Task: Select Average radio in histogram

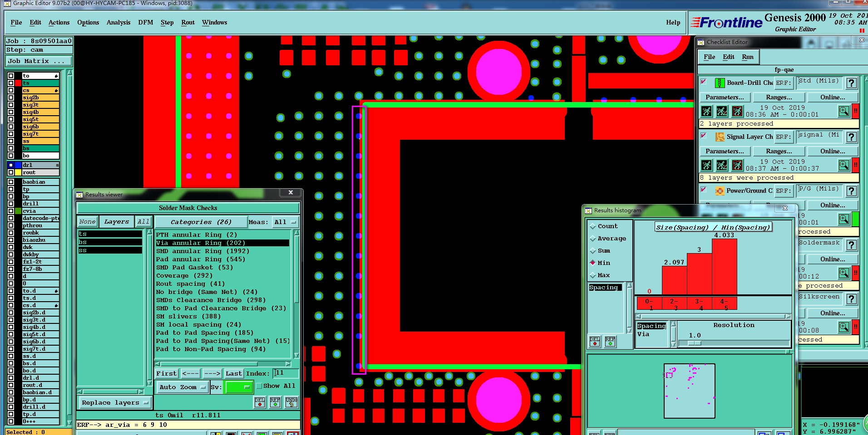Action: point(592,238)
